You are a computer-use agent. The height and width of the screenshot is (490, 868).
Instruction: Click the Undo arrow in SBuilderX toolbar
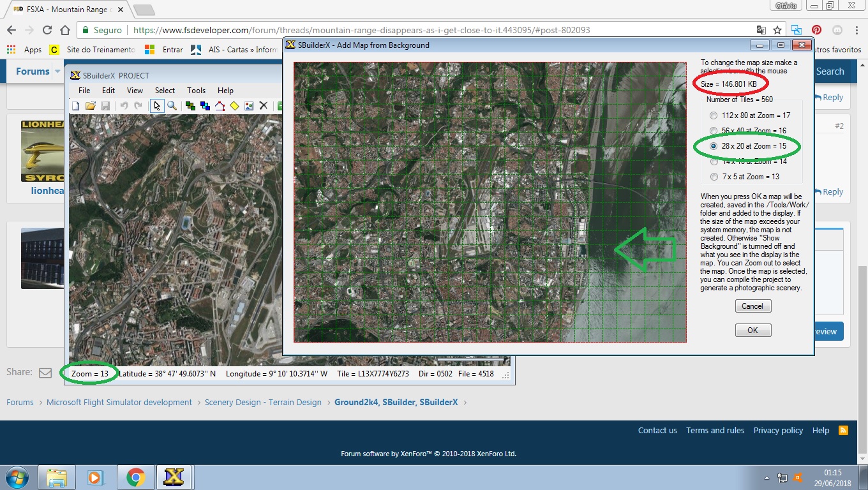click(x=124, y=106)
